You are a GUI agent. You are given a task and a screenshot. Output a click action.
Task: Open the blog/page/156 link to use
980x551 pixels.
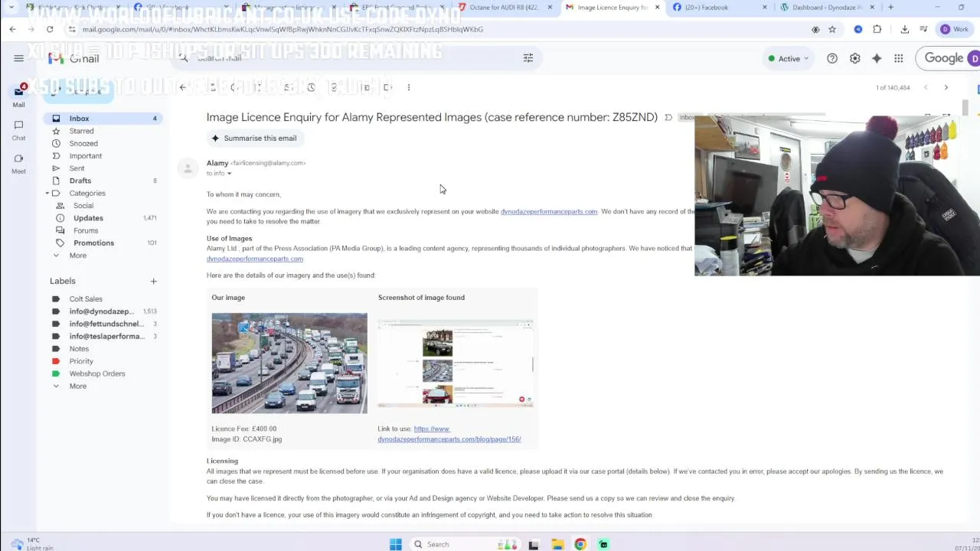[449, 434]
